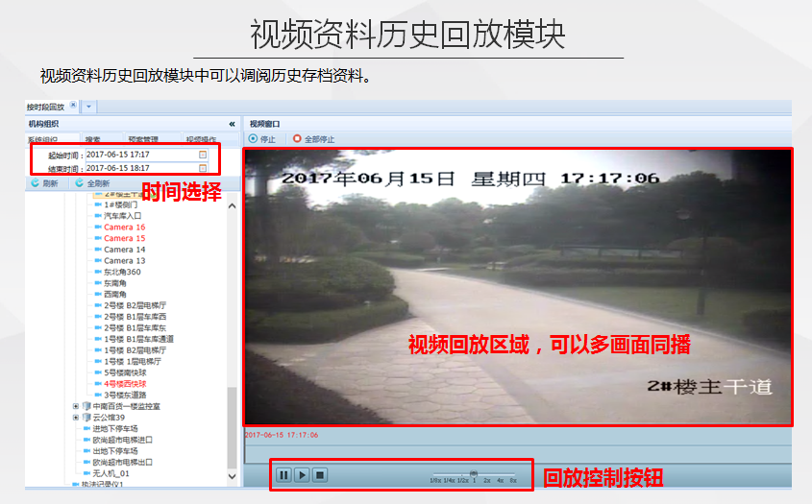Open calendar picker for start time (起始时间)

pos(203,154)
